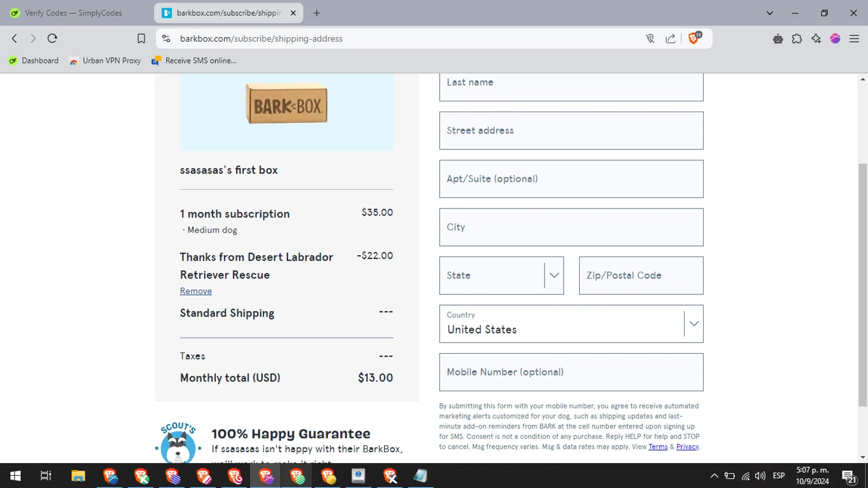
Task: Click the browser forward arrow
Action: click(33, 38)
